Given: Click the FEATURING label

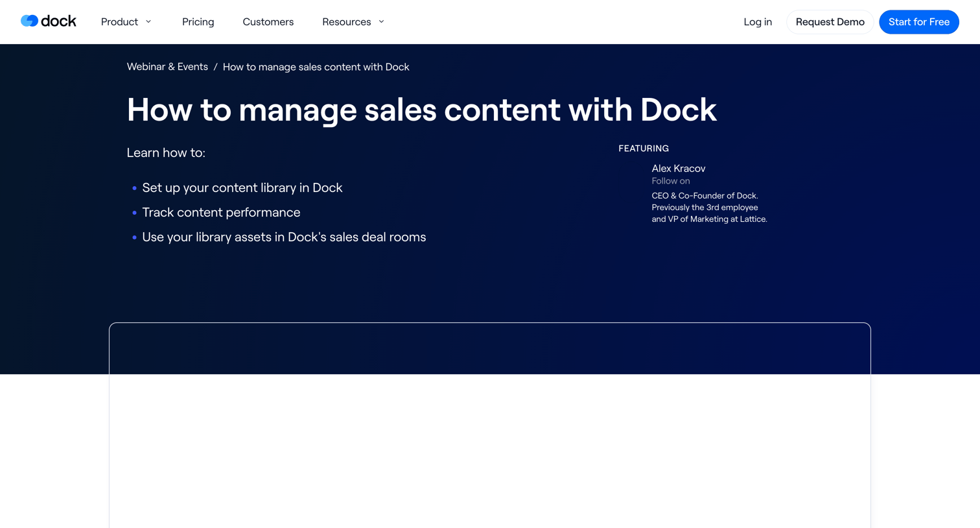Looking at the screenshot, I should click(644, 149).
